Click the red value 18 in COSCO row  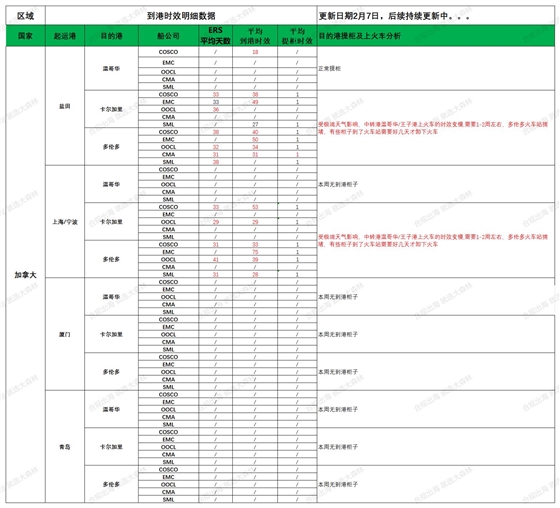click(x=255, y=52)
